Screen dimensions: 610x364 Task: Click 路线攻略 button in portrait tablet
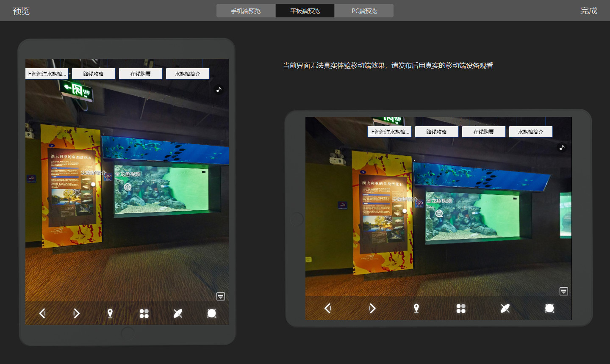[x=94, y=74]
